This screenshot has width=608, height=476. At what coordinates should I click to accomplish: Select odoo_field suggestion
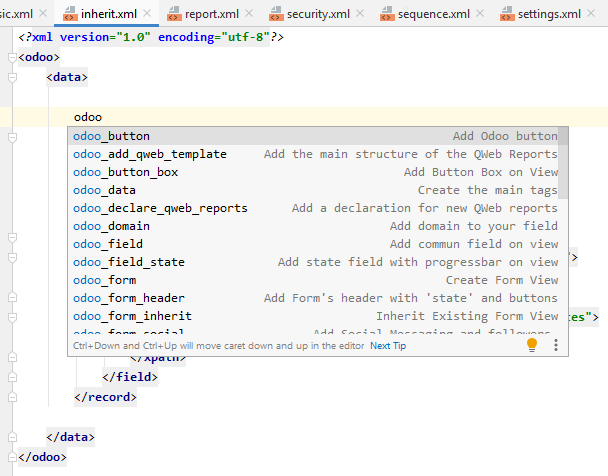(x=313, y=244)
